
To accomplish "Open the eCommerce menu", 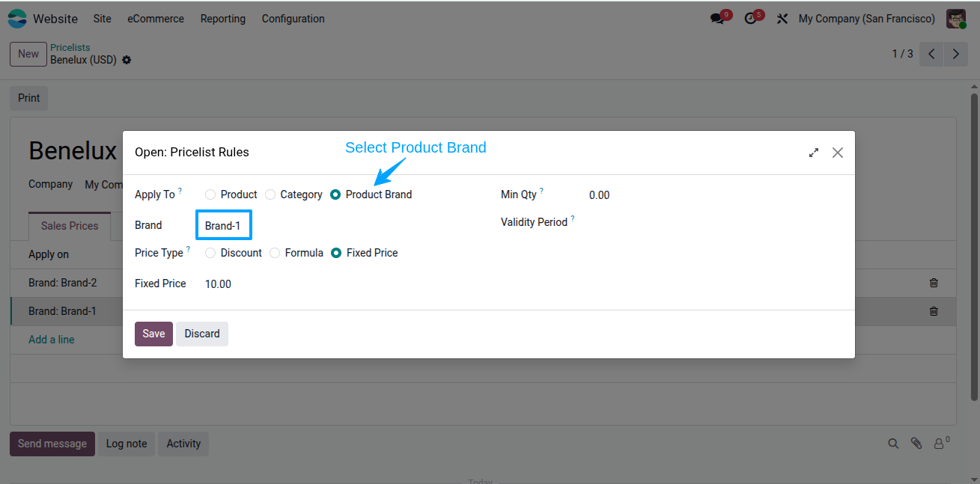I will pyautogui.click(x=156, y=19).
